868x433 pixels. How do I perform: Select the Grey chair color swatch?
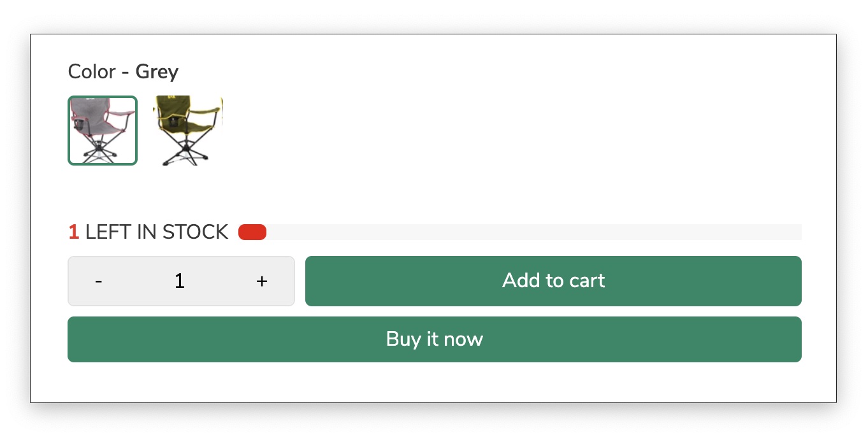pos(103,131)
